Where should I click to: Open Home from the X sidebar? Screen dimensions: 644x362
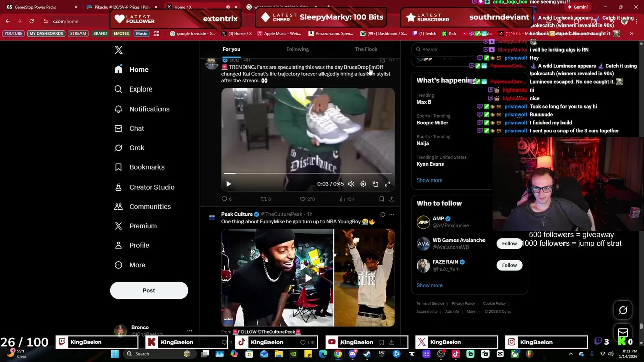pyautogui.click(x=131, y=70)
